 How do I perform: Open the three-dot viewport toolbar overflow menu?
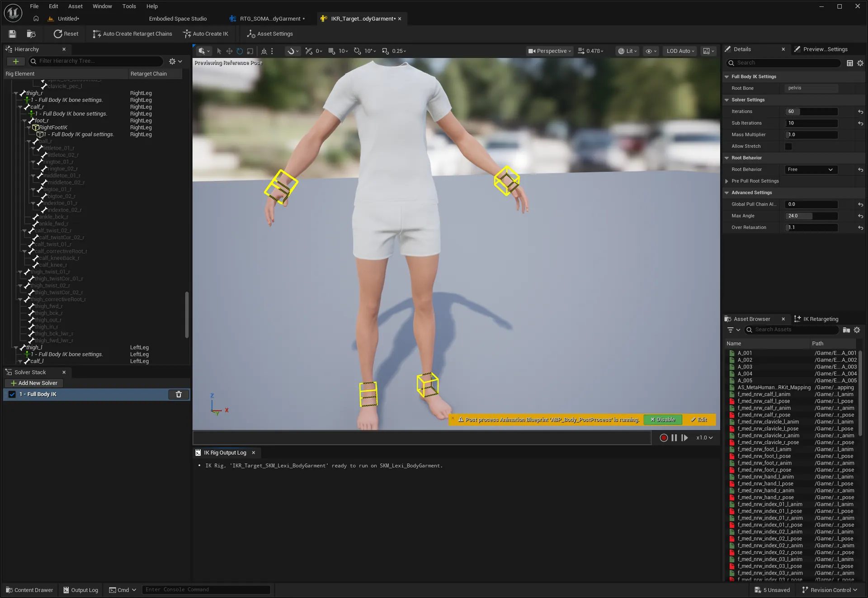click(272, 51)
